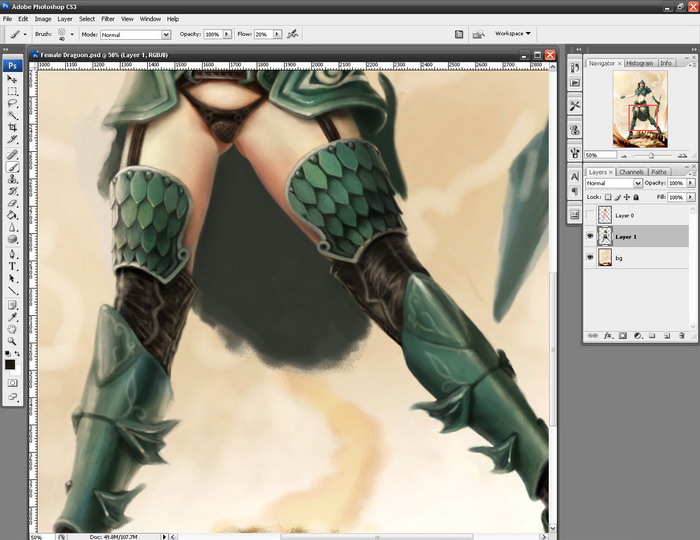Show Layer 0 visibility box

[x=590, y=215]
